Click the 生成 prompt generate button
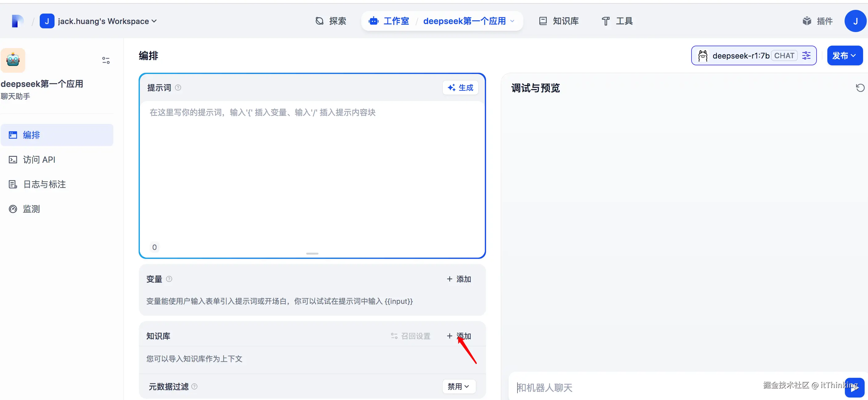The height and width of the screenshot is (400, 868). [460, 88]
